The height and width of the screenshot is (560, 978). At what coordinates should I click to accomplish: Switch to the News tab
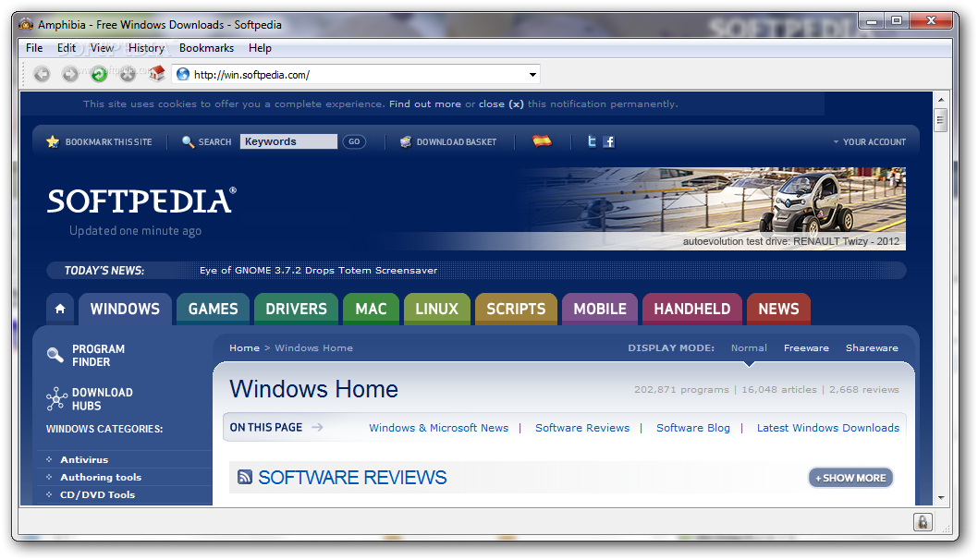[x=778, y=309]
